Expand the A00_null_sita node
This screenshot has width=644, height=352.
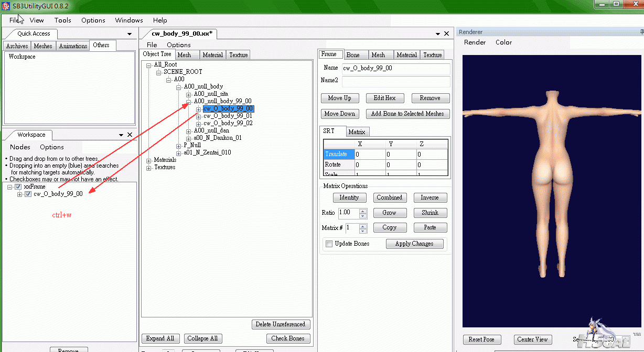click(189, 94)
